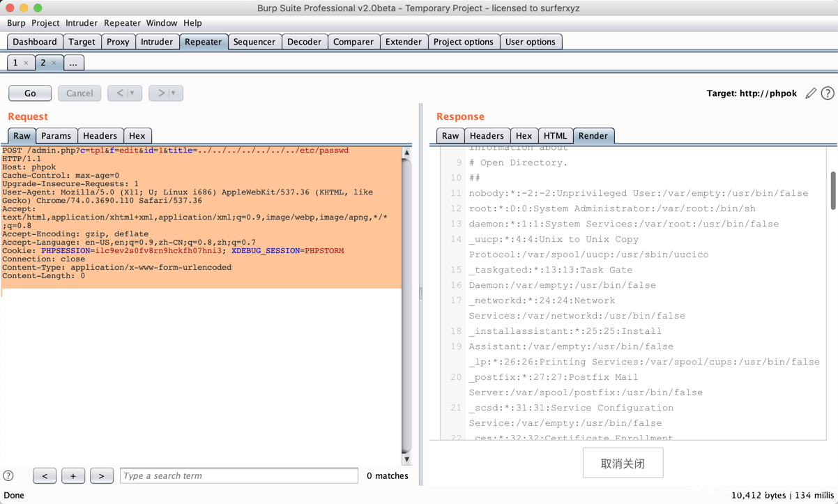The image size is (838, 504).
Task: Switch to the Sequencer tab
Action: [x=254, y=42]
